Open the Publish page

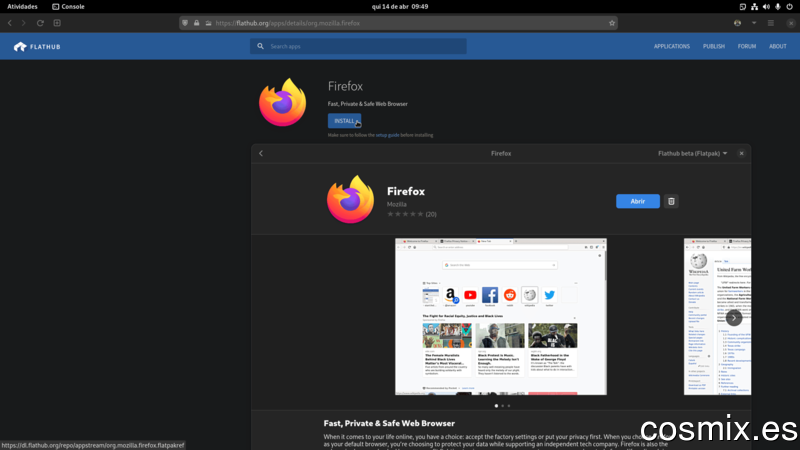pos(714,46)
